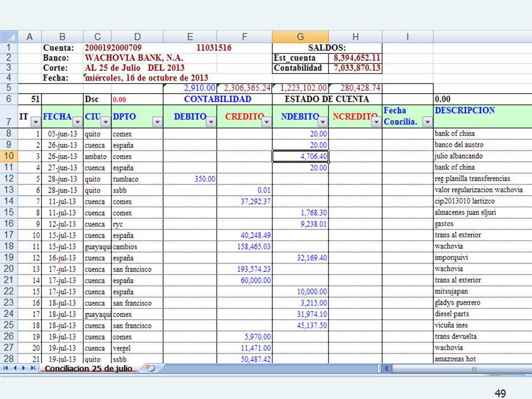
Task: Click the vergel department cell
Action: pos(137,348)
